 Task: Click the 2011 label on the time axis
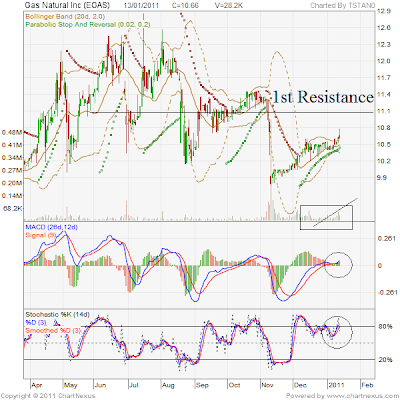(336, 385)
